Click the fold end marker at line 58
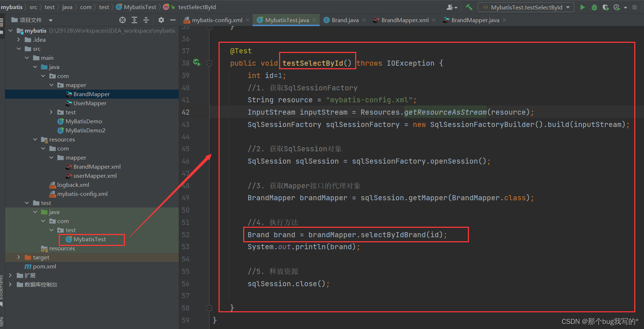Screen dimensions: 644x329 209,308
